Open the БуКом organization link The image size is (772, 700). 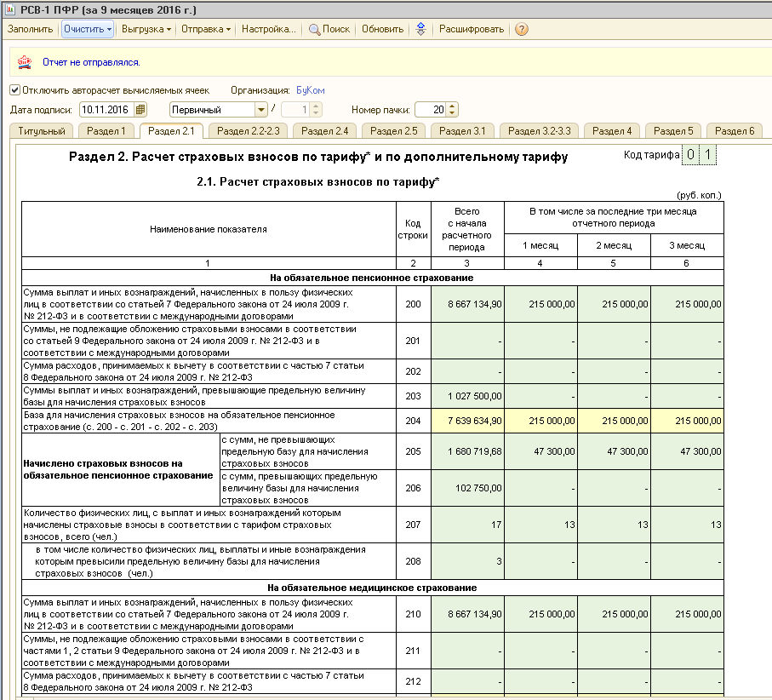310,90
